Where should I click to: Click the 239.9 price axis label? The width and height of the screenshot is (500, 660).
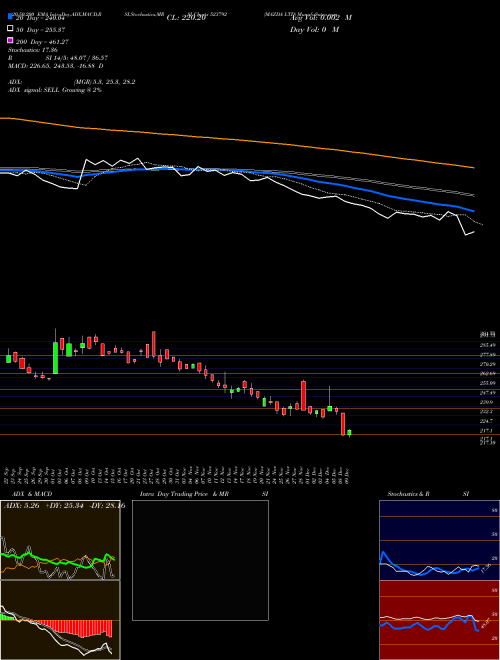[x=486, y=402]
